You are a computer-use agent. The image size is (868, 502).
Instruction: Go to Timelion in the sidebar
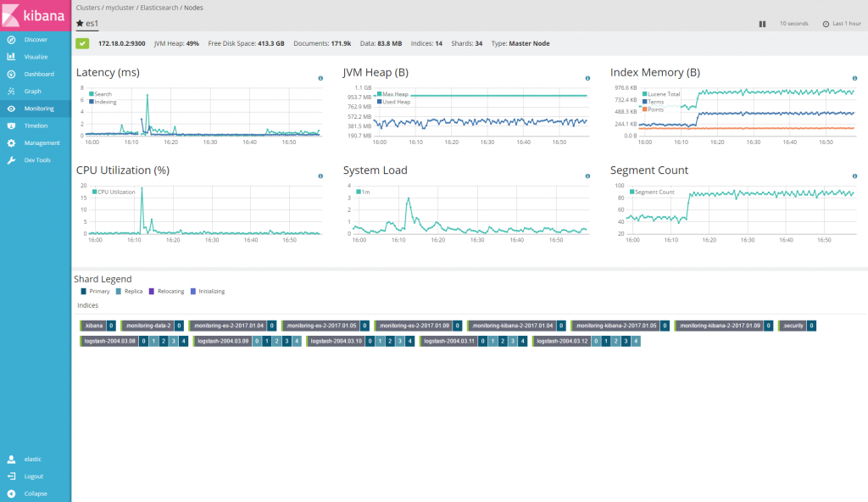[x=36, y=126]
